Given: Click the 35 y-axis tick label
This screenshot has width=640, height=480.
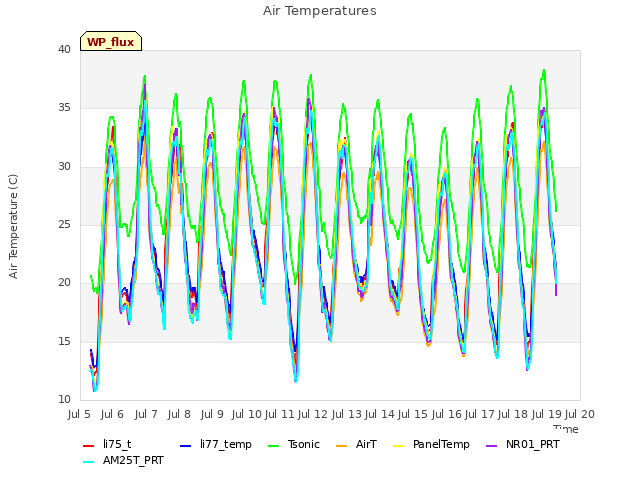Looking at the screenshot, I should coord(64,108).
